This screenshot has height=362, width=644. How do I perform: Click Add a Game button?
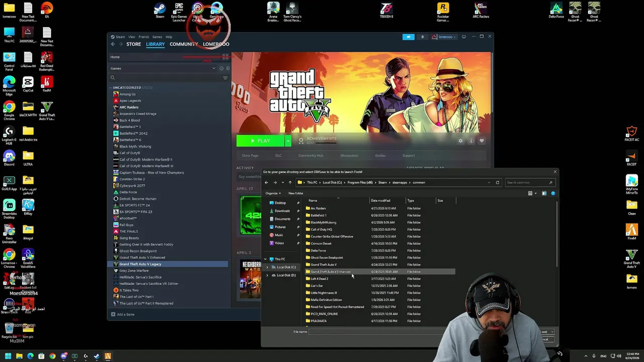(123, 315)
